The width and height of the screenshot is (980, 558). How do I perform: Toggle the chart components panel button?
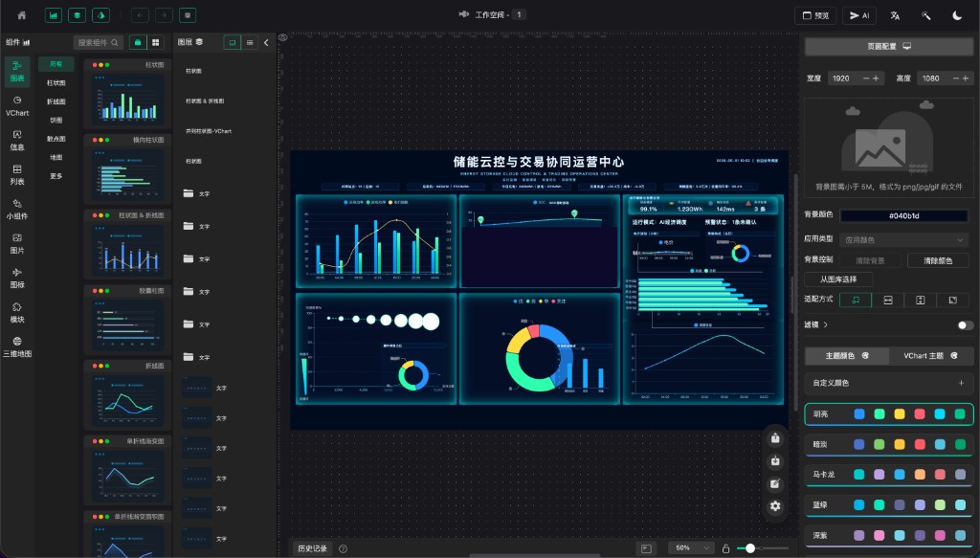point(54,15)
